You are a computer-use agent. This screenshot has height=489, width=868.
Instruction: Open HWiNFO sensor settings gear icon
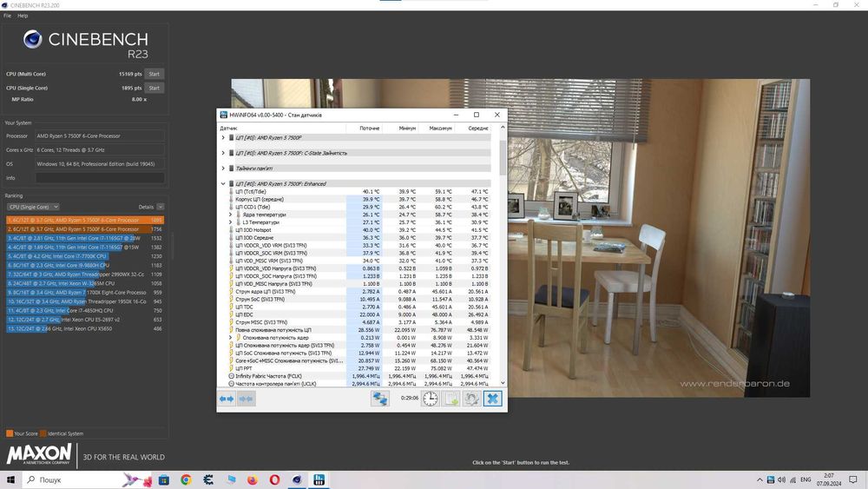pos(471,399)
